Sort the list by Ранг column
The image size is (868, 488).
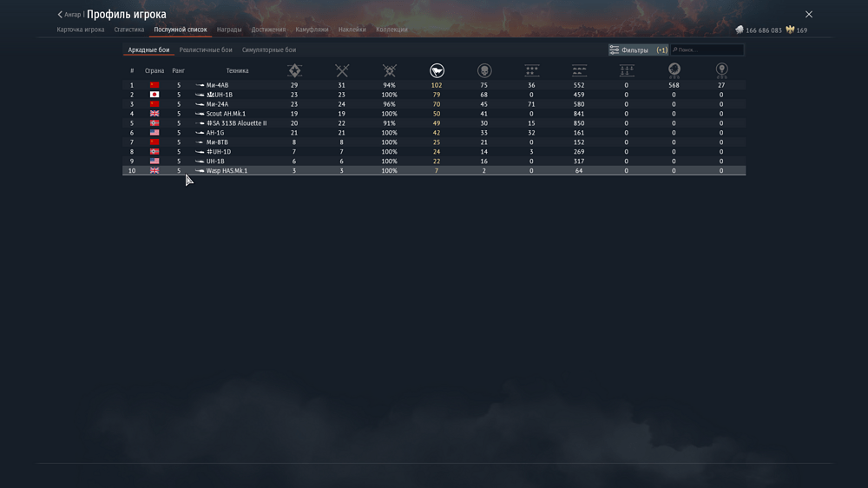point(179,70)
